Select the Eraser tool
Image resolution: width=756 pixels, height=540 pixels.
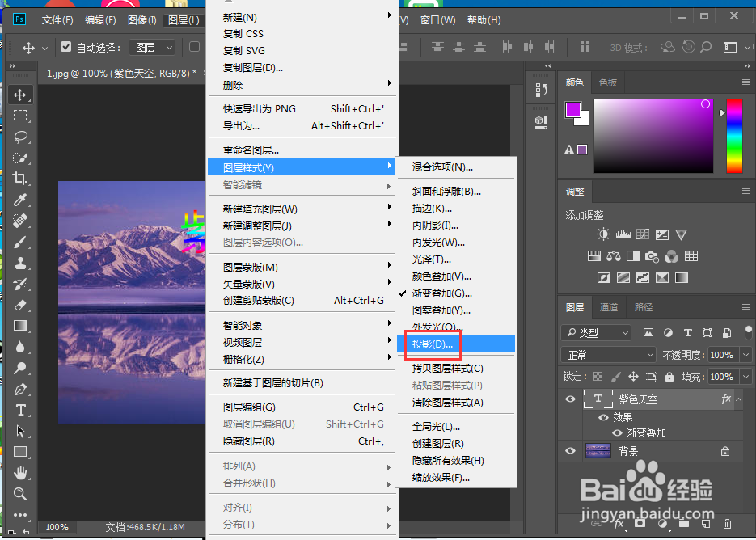click(19, 306)
